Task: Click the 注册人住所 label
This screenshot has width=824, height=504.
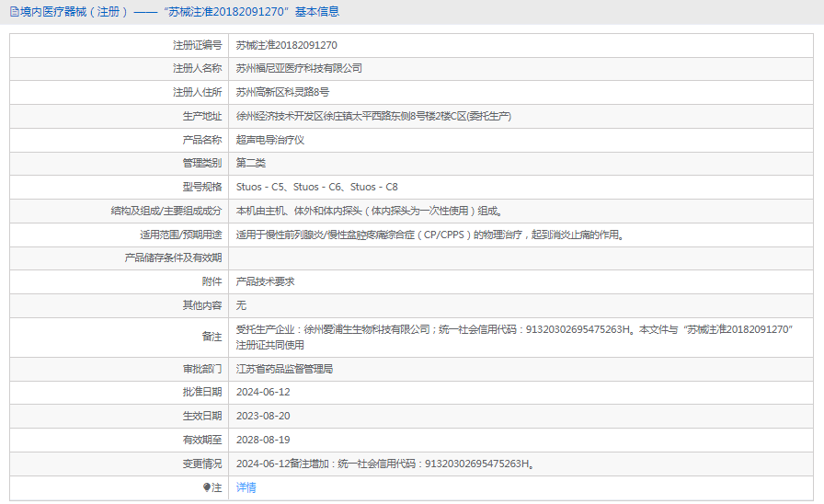Action: point(197,92)
